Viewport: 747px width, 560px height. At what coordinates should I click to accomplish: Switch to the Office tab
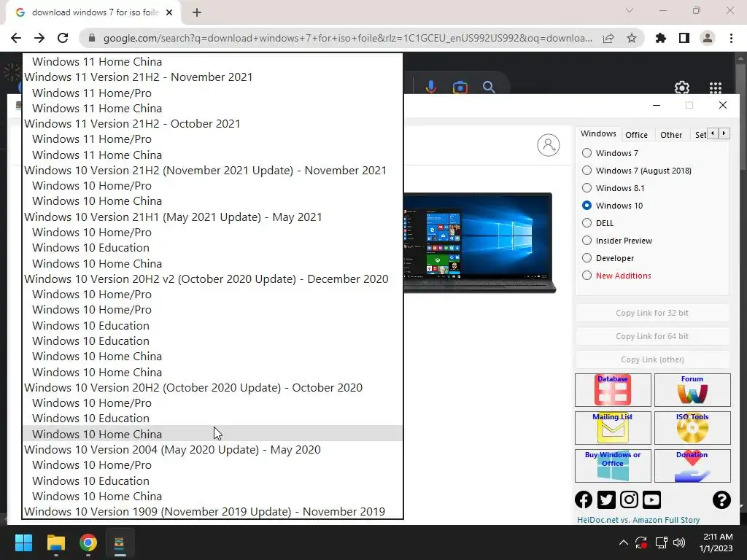636,135
